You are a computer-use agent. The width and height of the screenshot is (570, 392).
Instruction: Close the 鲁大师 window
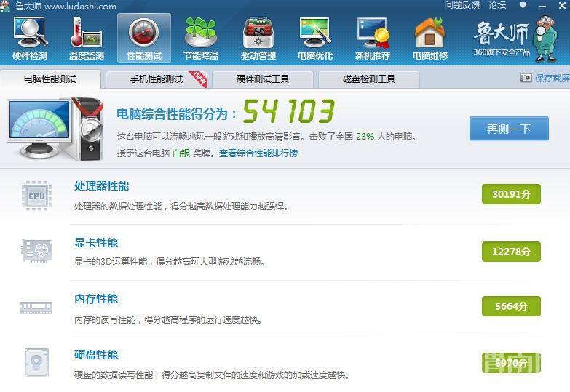pos(562,5)
